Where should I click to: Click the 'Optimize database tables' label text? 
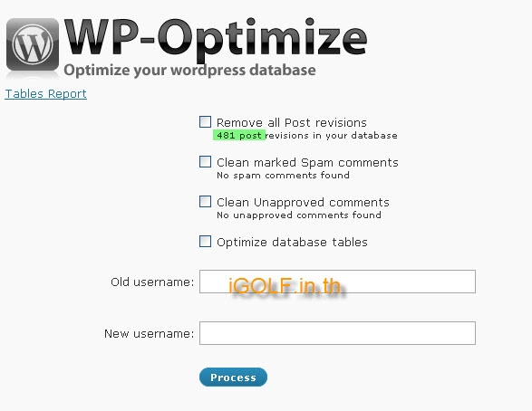(x=292, y=243)
